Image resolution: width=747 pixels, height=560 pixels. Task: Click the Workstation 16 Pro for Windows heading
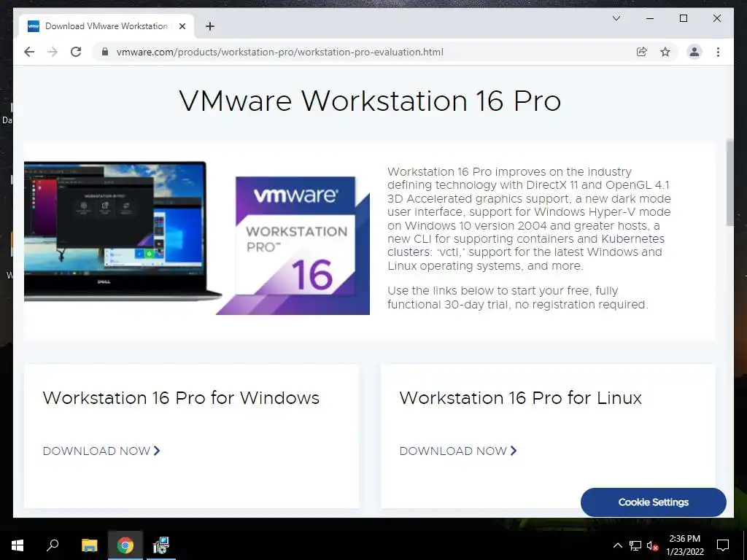(x=181, y=397)
